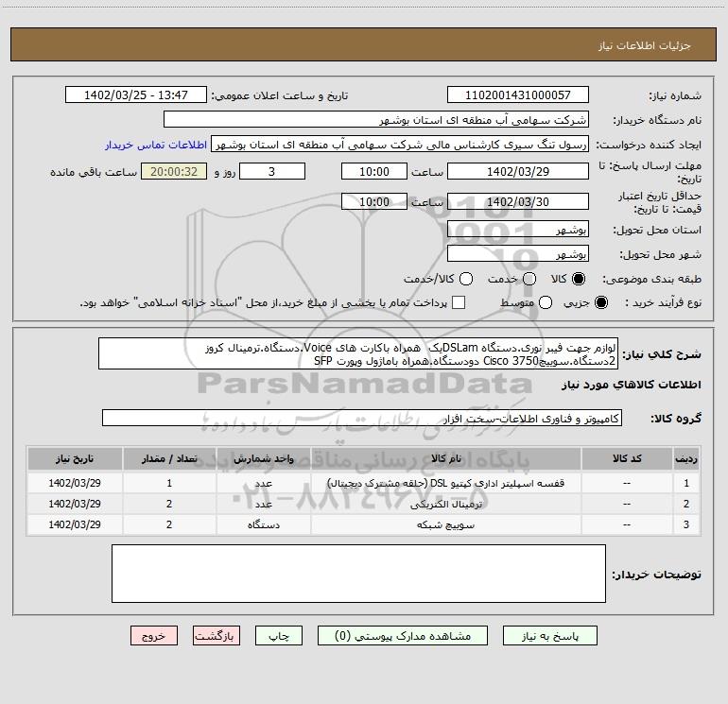The image size is (728, 704).
Task: Select the کالا radio button
Action: point(579,280)
